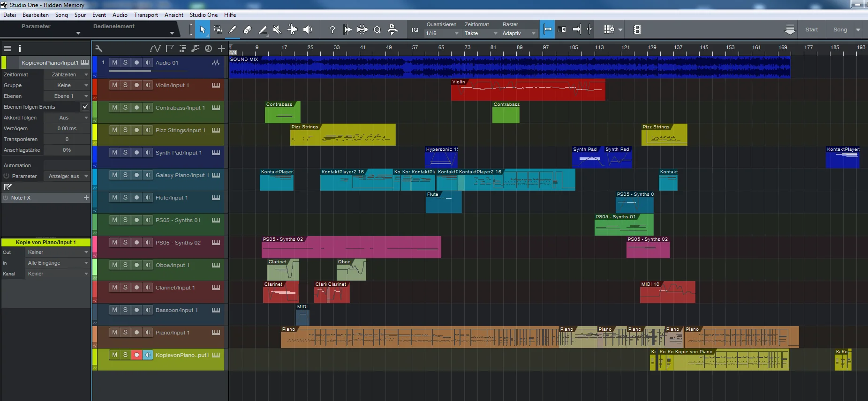Viewport: 868px width, 401px height.
Task: Open the Bearbeiten menu
Action: pyautogui.click(x=36, y=15)
